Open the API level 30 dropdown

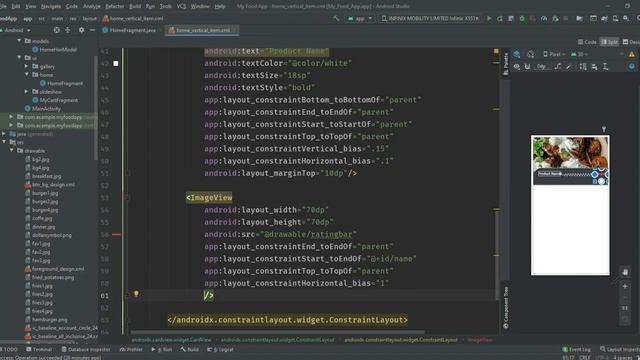[x=579, y=54]
